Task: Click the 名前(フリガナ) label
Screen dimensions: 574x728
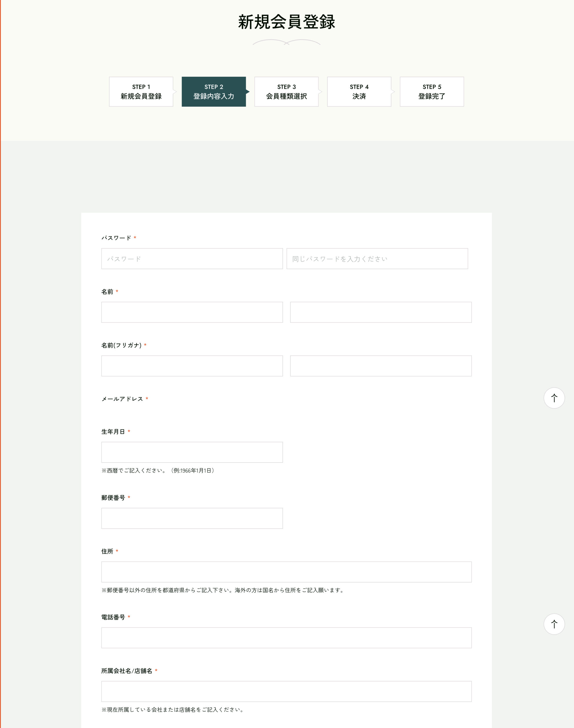Action: 121,345
